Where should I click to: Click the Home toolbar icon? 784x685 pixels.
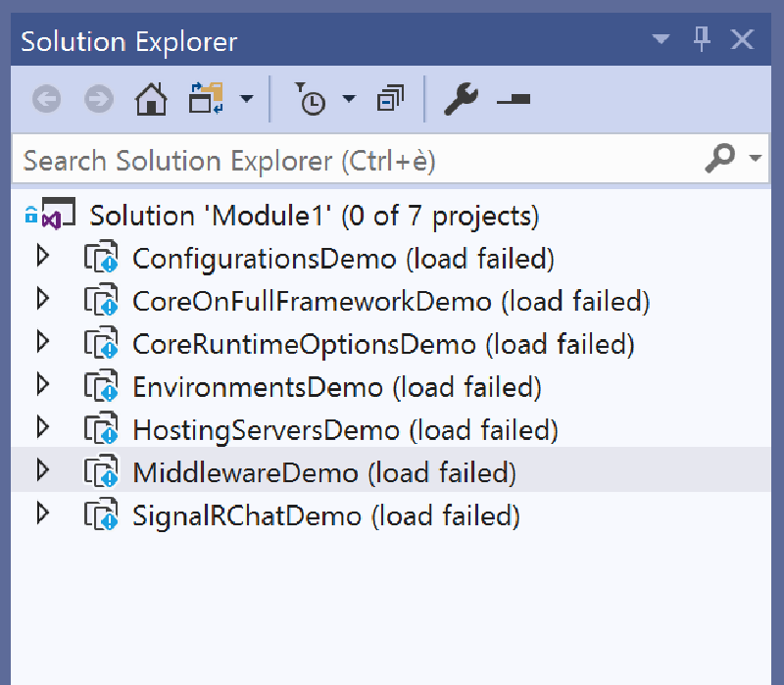coord(150,99)
